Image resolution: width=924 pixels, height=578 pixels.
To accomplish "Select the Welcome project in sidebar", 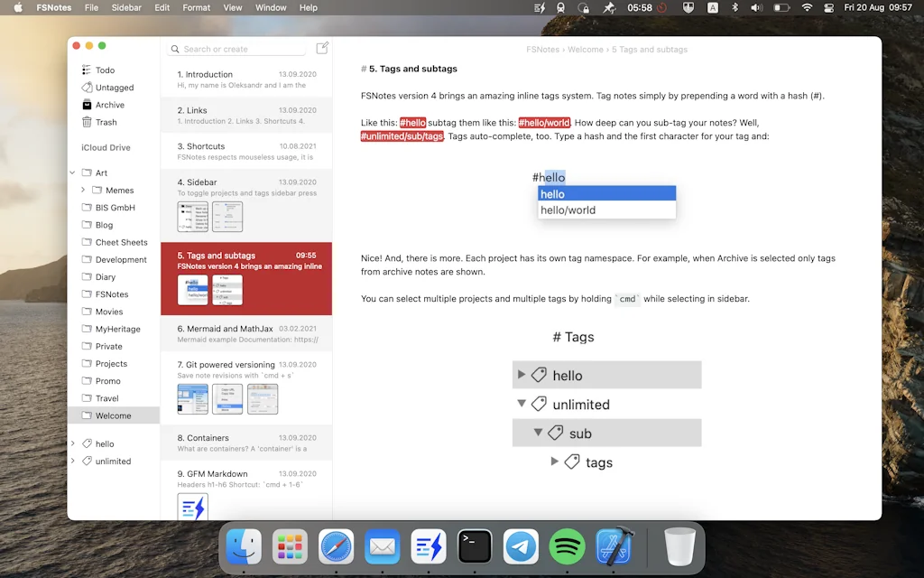I will 114,415.
